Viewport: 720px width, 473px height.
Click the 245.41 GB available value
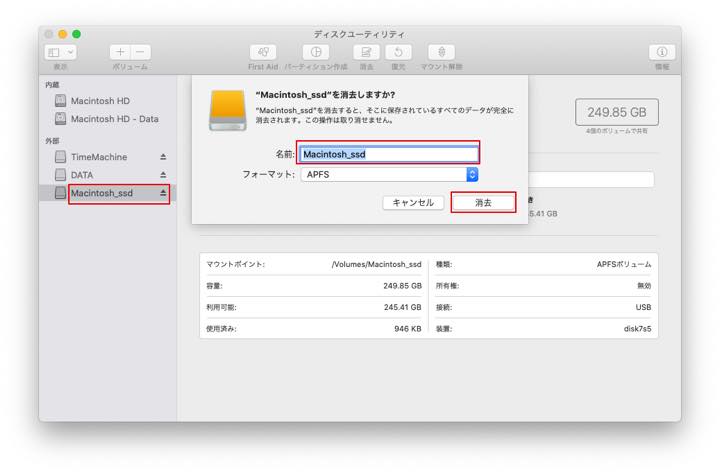click(x=402, y=307)
